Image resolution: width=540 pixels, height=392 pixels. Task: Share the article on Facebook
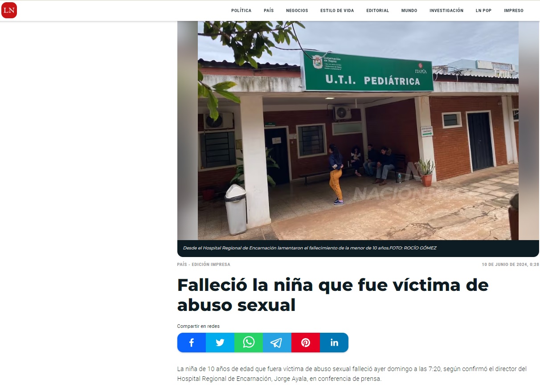tap(192, 343)
